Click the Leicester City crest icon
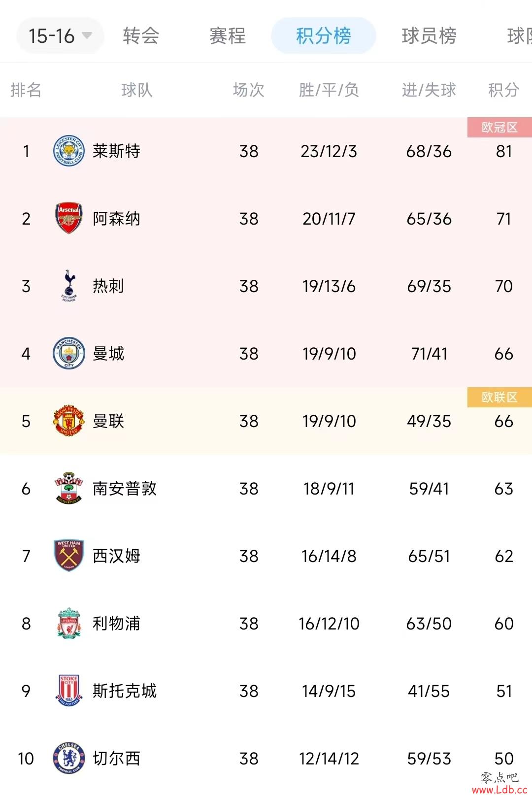Image resolution: width=532 pixels, height=795 pixels. 68,151
